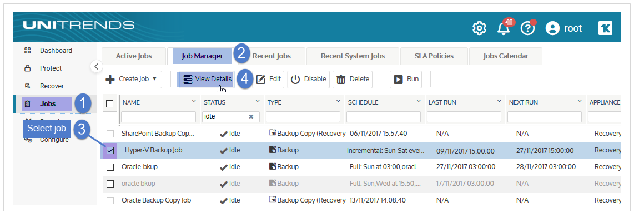The width and height of the screenshot is (644, 222).
Task: Click the Kaseya 1K logo icon
Action: click(x=605, y=28)
